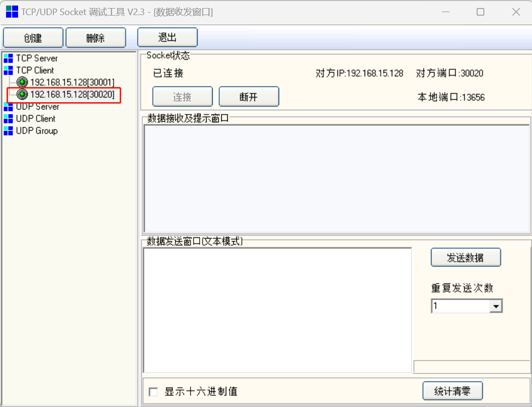The width and height of the screenshot is (532, 407).
Task: Click the 发送数据 button
Action: coord(466,258)
